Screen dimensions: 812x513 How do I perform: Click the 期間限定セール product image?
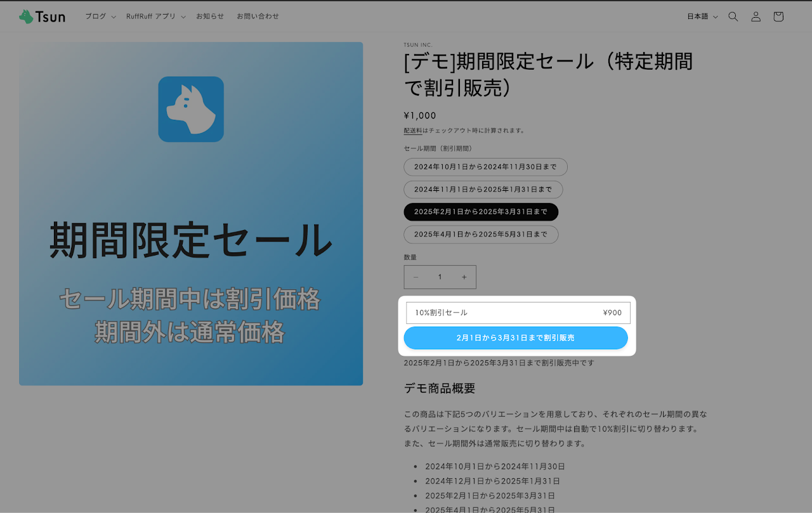[191, 214]
